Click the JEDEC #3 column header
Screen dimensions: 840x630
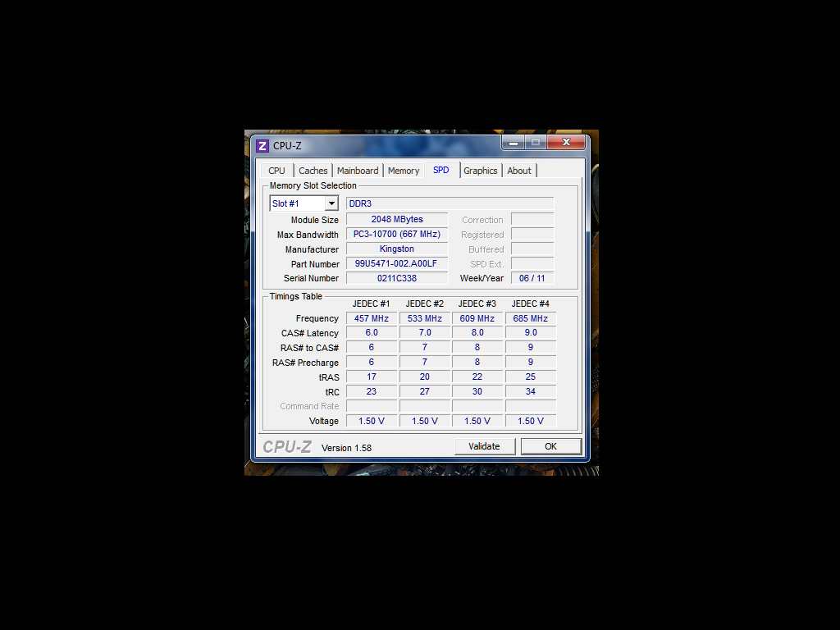tap(477, 304)
